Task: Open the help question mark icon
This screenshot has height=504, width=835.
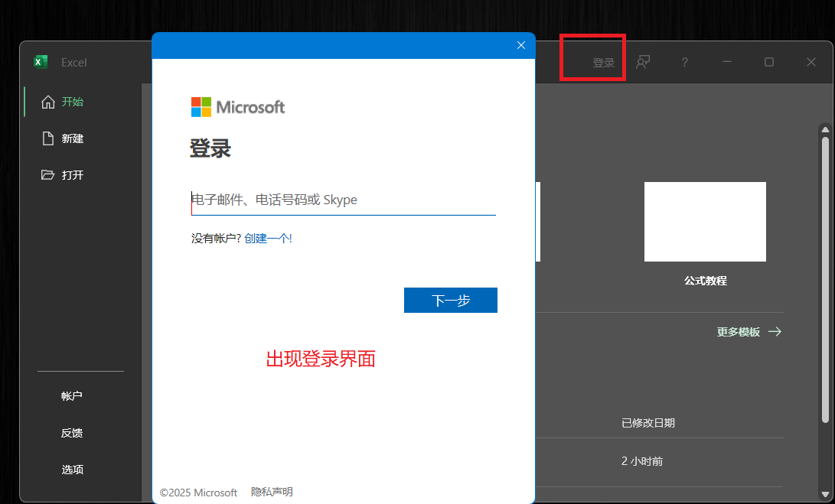Action: click(x=685, y=62)
